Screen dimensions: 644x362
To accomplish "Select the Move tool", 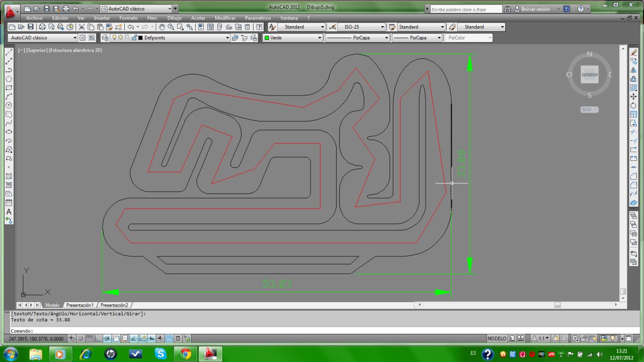I will point(634,97).
